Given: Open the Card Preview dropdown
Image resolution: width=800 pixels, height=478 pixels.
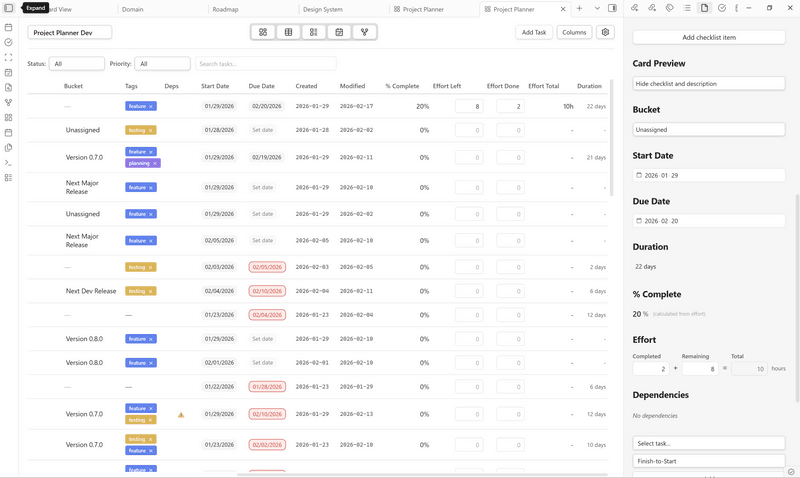Looking at the screenshot, I should coord(709,84).
